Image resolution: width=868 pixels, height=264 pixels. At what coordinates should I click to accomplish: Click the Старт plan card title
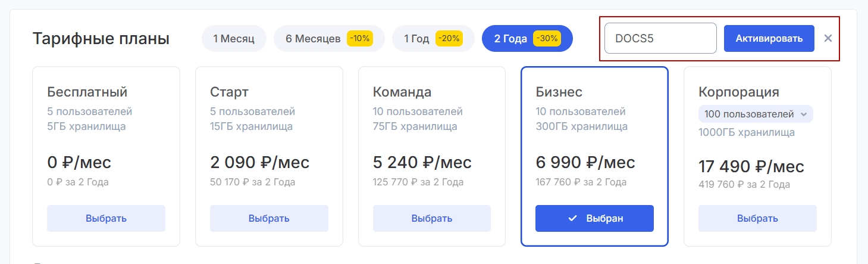coord(229,92)
